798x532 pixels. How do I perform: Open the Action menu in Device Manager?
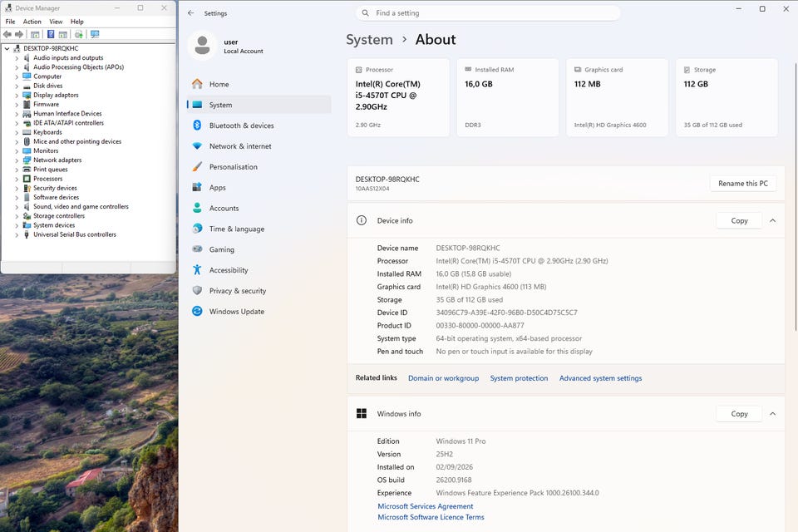coord(32,22)
